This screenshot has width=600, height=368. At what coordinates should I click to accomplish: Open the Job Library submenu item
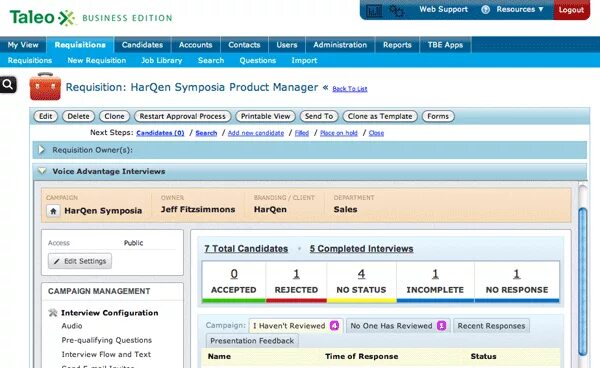coord(161,60)
